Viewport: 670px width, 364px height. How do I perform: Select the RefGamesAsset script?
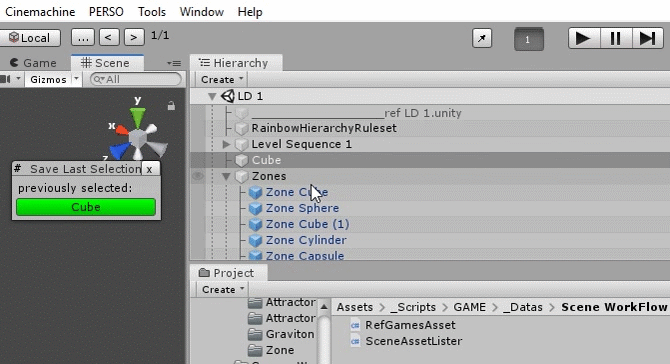(x=410, y=325)
